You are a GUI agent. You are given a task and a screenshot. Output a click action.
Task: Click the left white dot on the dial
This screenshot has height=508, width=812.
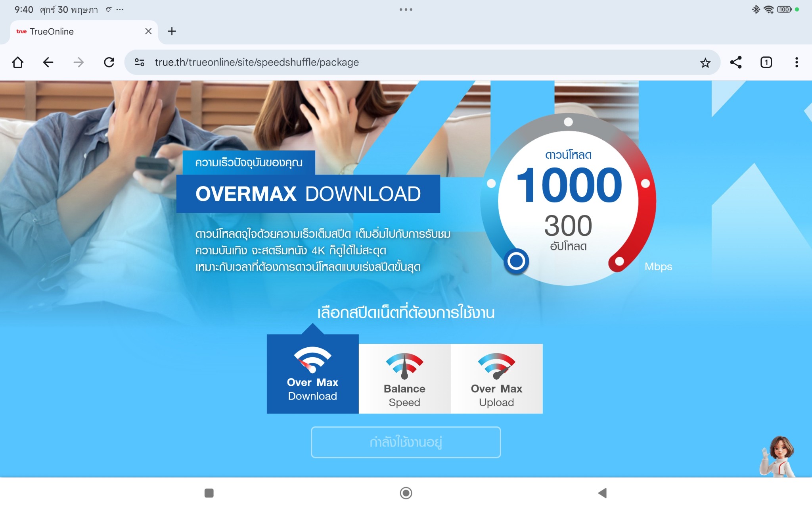pos(491,183)
